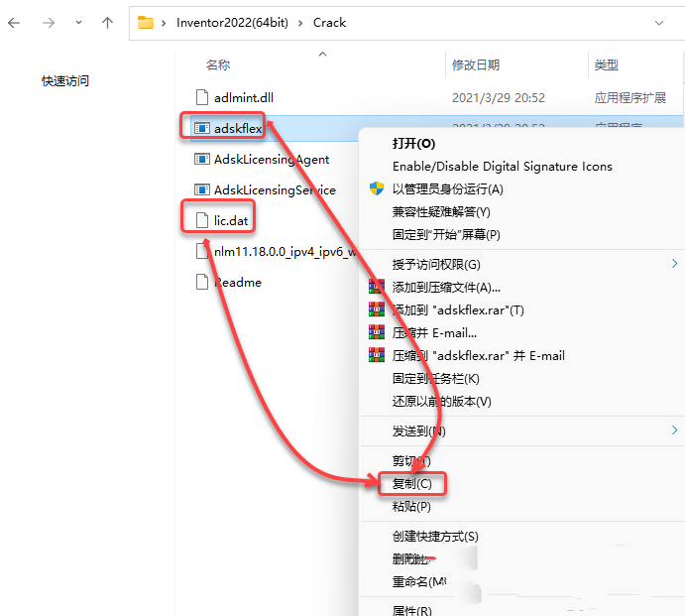Open the chevron before Crack breadcrumb
Image resolution: width=685 pixels, height=616 pixels.
[300, 23]
